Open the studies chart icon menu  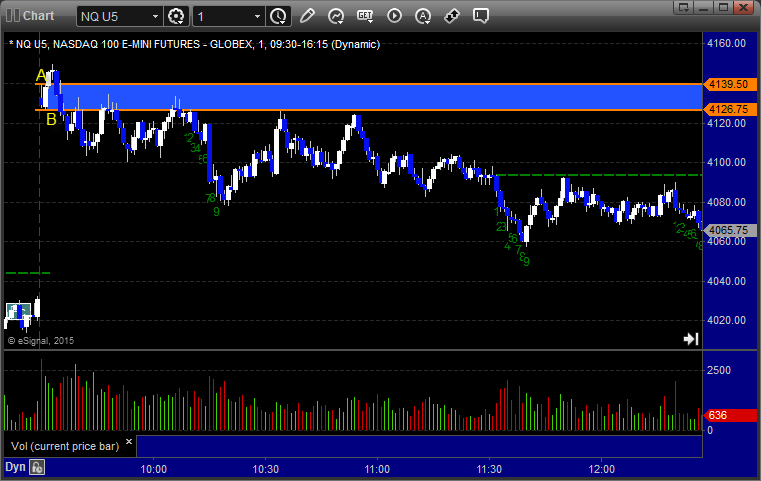[x=335, y=16]
